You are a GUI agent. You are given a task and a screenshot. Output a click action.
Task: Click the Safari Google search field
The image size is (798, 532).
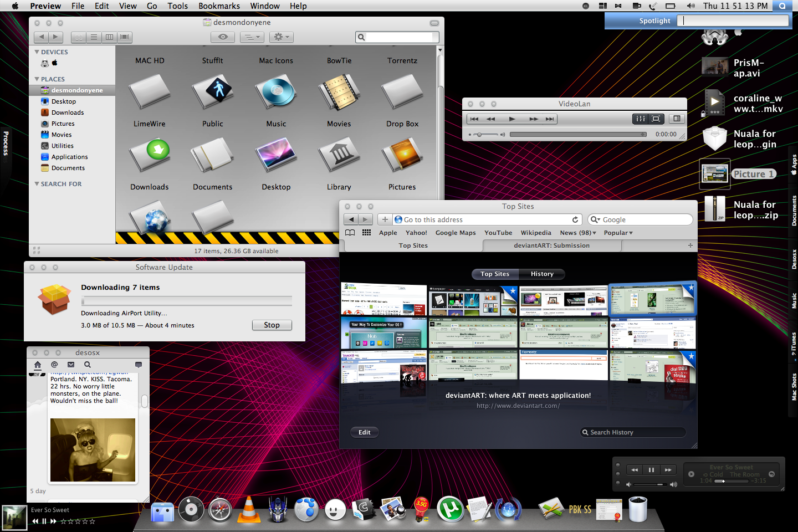click(x=640, y=219)
